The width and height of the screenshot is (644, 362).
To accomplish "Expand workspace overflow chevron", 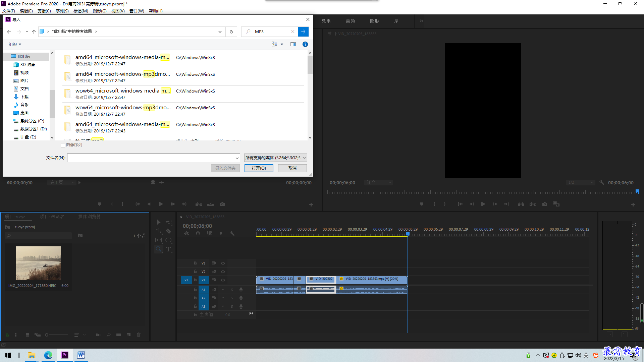I will click(x=422, y=21).
